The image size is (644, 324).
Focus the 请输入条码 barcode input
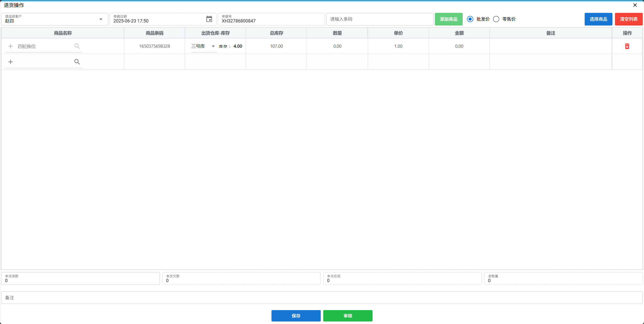(380, 19)
